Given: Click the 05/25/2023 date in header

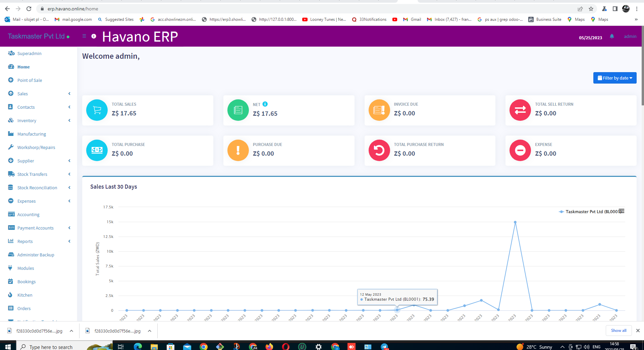Looking at the screenshot, I should coord(590,38).
